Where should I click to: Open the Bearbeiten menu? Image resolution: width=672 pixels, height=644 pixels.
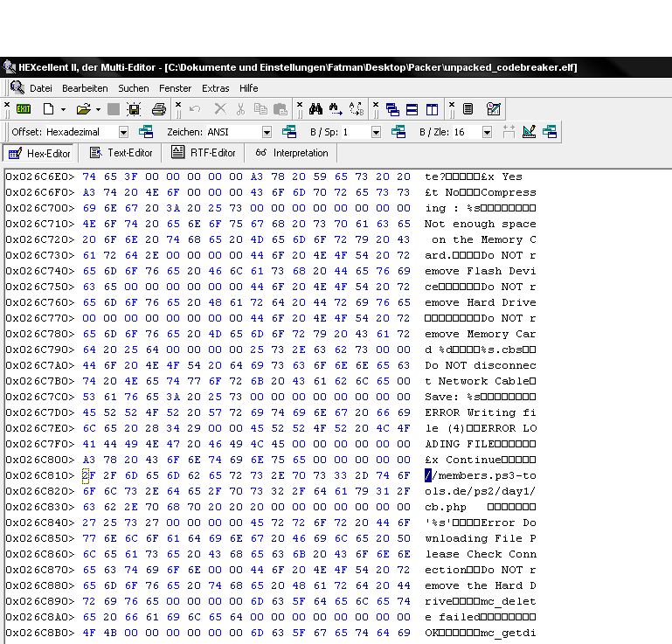pos(85,88)
